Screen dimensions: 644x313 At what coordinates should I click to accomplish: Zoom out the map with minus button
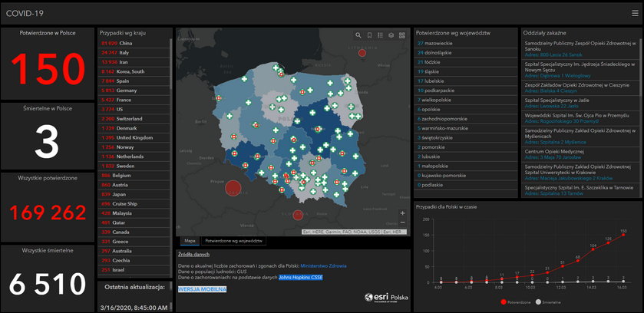click(403, 222)
